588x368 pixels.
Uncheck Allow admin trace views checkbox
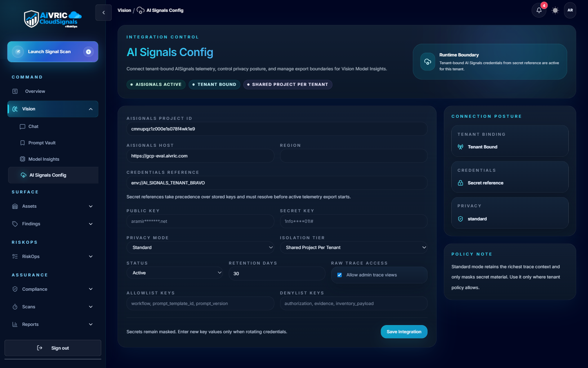[x=339, y=275]
